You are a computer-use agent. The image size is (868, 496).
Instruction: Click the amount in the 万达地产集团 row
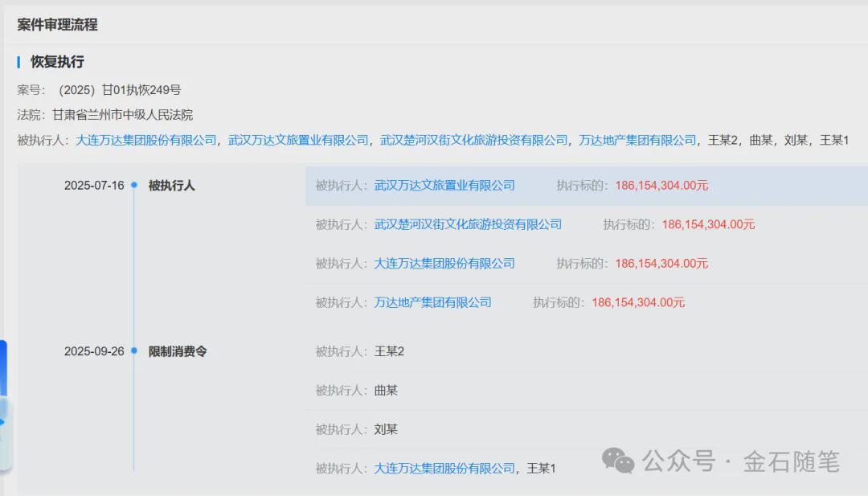(x=638, y=302)
